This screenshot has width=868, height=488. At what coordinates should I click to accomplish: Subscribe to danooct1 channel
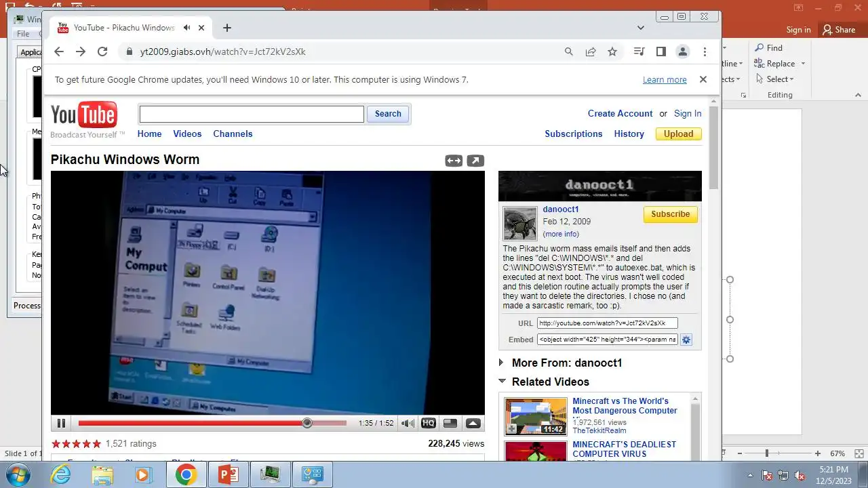[x=670, y=214]
